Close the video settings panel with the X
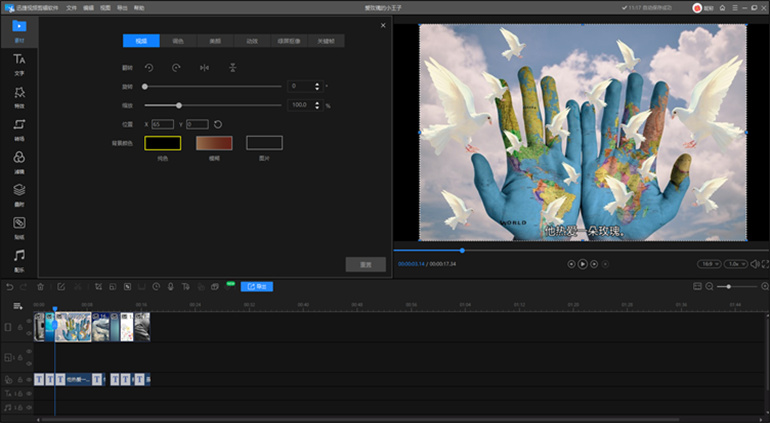This screenshot has height=423, width=770. (x=383, y=26)
